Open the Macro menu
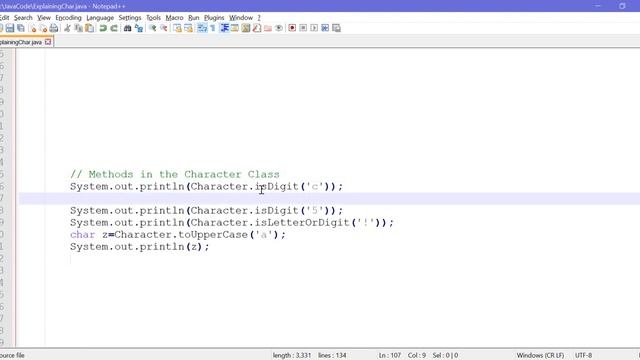Image resolution: width=640 pixels, height=360 pixels. (174, 18)
